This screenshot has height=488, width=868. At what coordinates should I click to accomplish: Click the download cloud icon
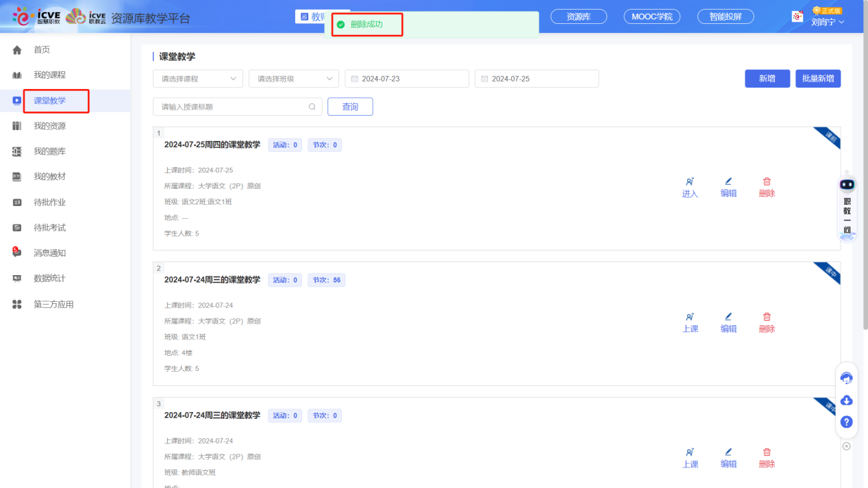point(846,400)
